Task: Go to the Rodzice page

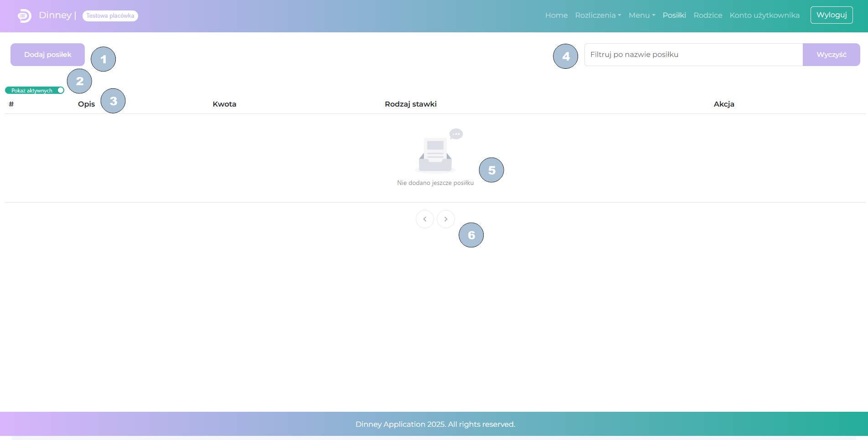Action: [x=708, y=15]
